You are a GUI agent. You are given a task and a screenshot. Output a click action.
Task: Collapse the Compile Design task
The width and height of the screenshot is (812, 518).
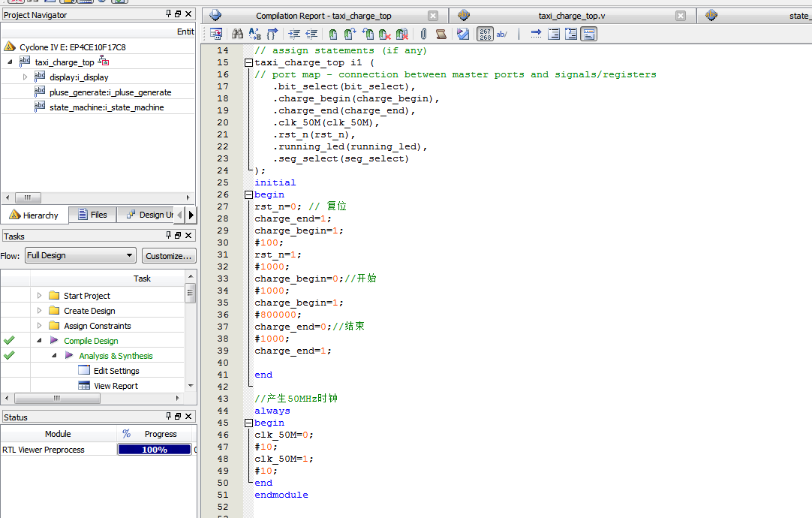click(40, 341)
